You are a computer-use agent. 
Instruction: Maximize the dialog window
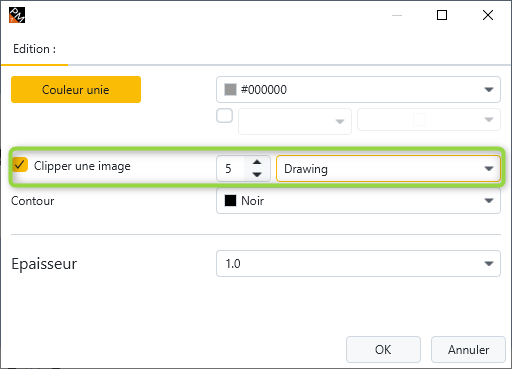[x=442, y=15]
